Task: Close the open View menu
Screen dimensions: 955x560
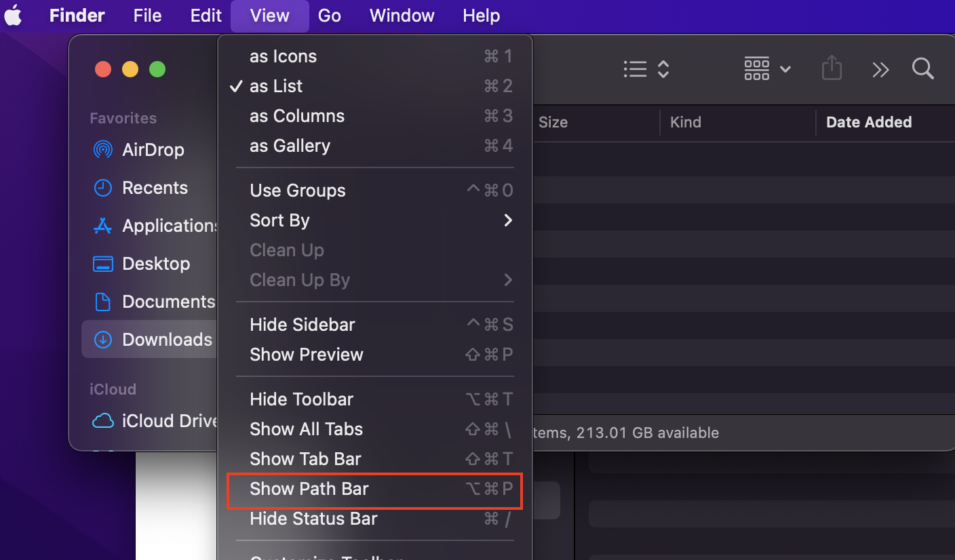Action: [x=270, y=16]
